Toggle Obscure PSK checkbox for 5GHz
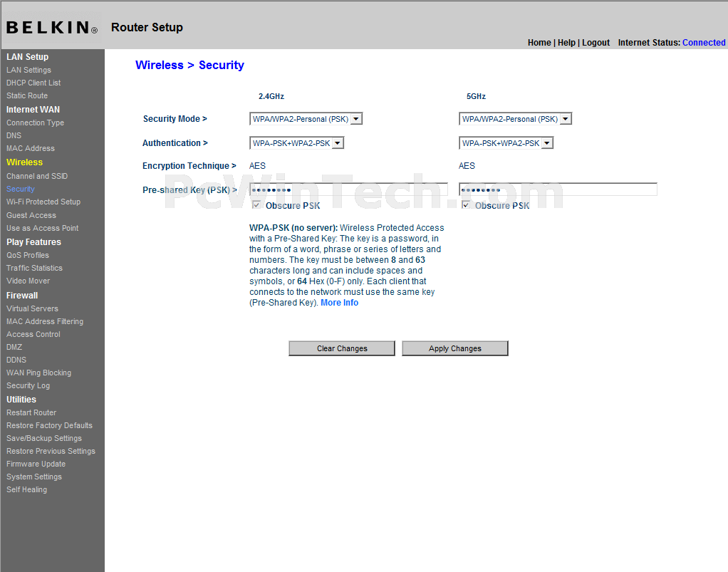 466,204
